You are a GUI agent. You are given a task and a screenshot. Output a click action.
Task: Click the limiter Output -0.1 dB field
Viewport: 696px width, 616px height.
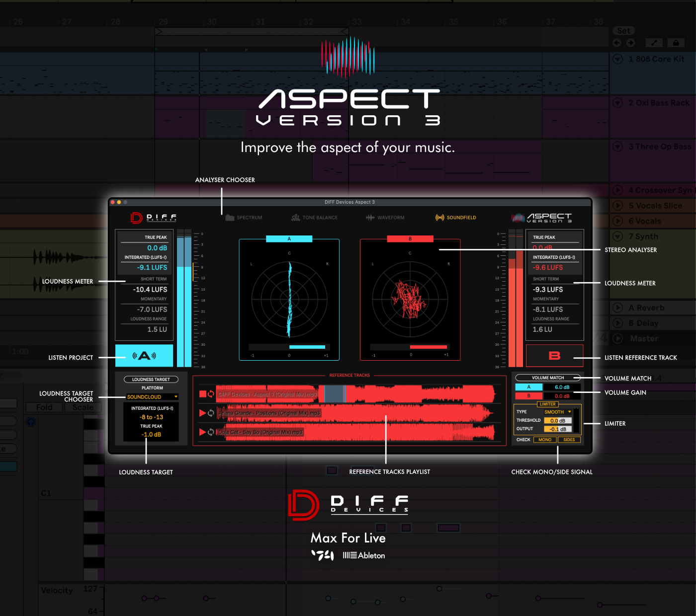pyautogui.click(x=557, y=429)
